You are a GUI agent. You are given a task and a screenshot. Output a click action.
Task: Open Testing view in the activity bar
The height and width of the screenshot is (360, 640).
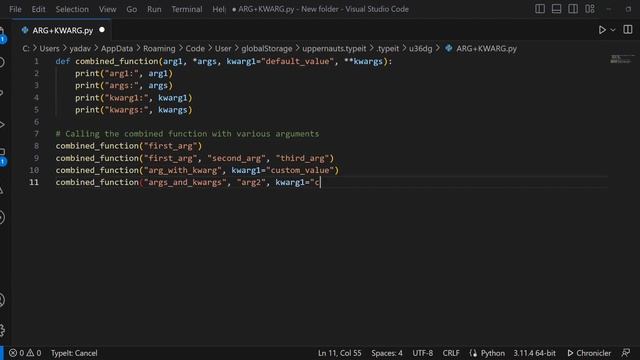tap(2, 190)
